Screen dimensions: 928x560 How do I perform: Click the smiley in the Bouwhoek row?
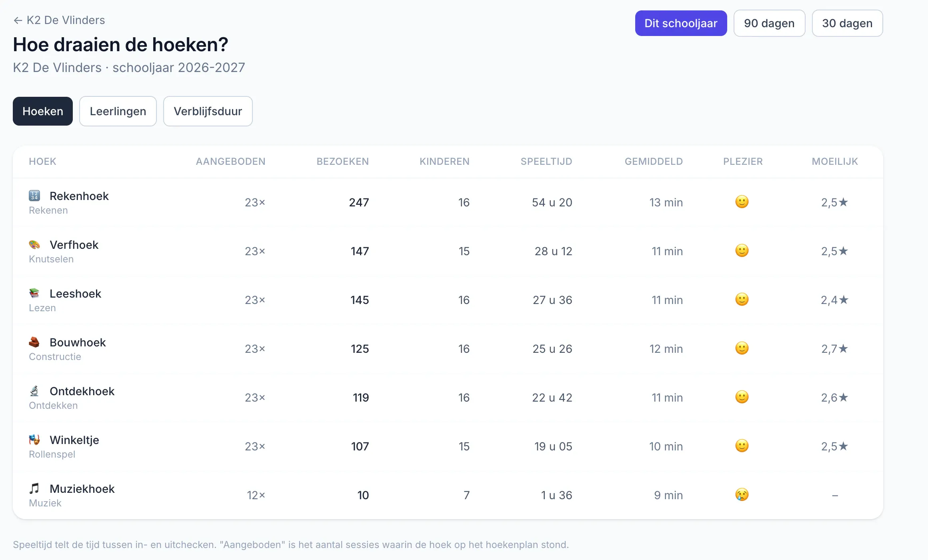coord(742,348)
